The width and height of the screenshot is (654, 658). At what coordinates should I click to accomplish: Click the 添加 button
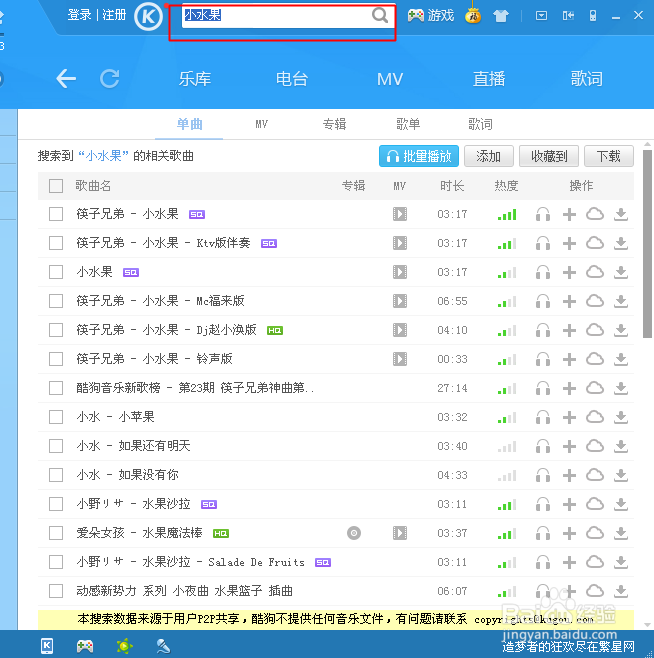click(489, 156)
